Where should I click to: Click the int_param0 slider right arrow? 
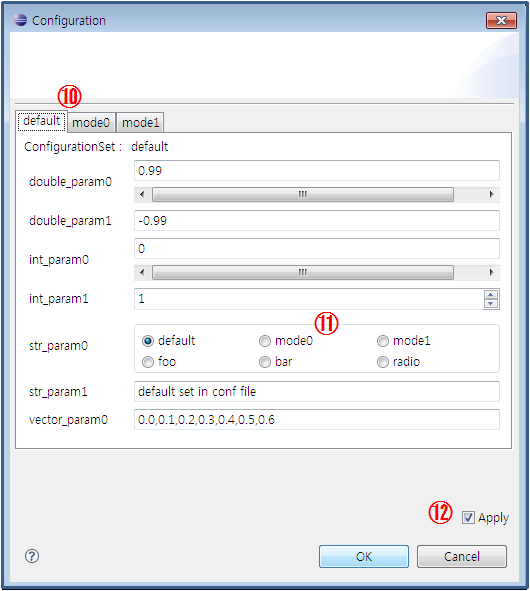click(491, 272)
